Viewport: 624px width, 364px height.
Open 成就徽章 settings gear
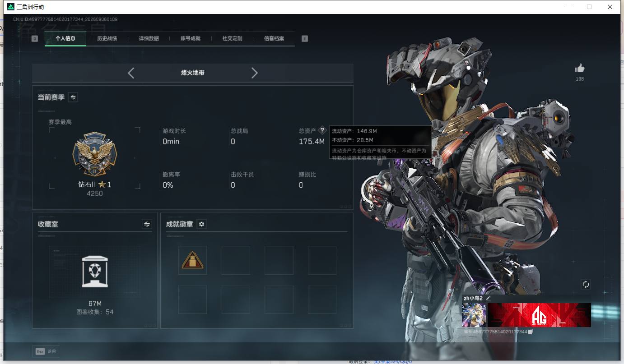coord(201,224)
